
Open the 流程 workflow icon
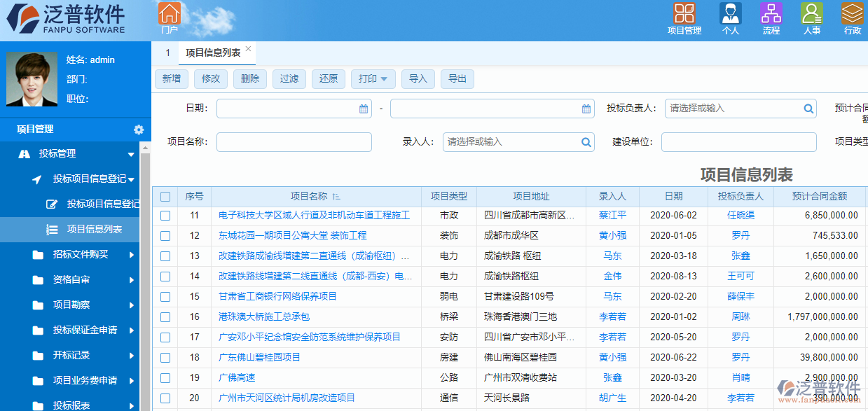coord(771,14)
